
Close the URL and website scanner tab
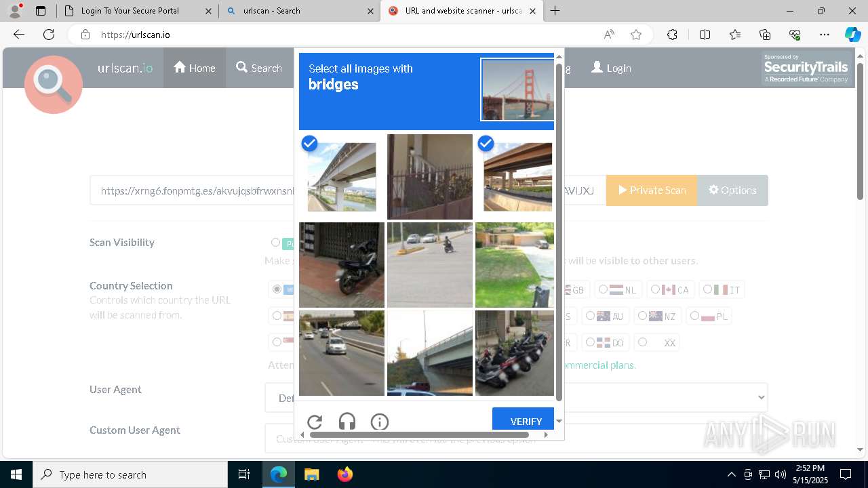(x=532, y=11)
